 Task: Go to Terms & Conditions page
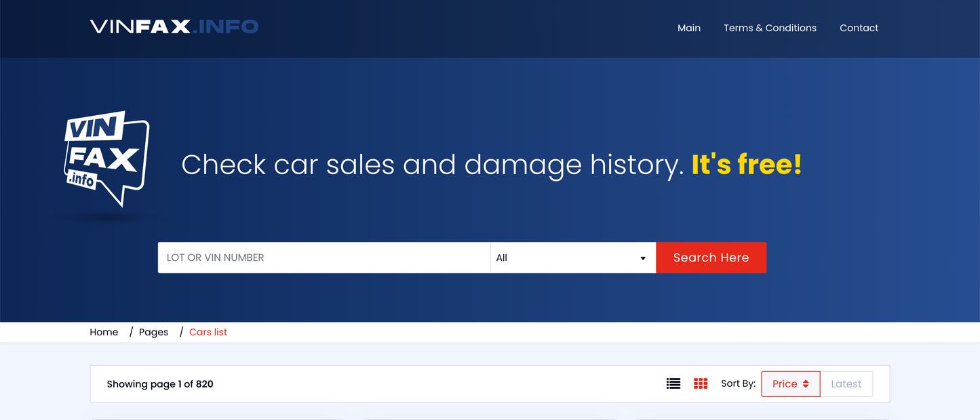click(x=770, y=28)
